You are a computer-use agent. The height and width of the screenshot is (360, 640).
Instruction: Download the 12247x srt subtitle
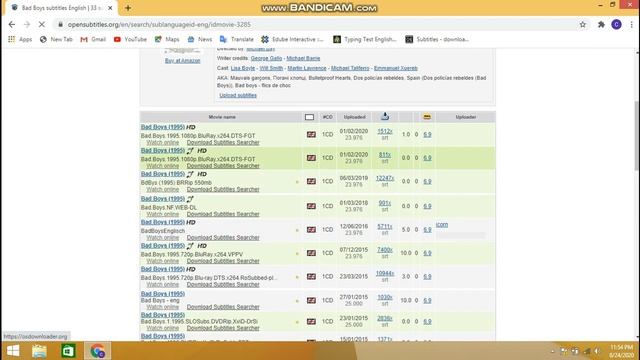click(385, 178)
